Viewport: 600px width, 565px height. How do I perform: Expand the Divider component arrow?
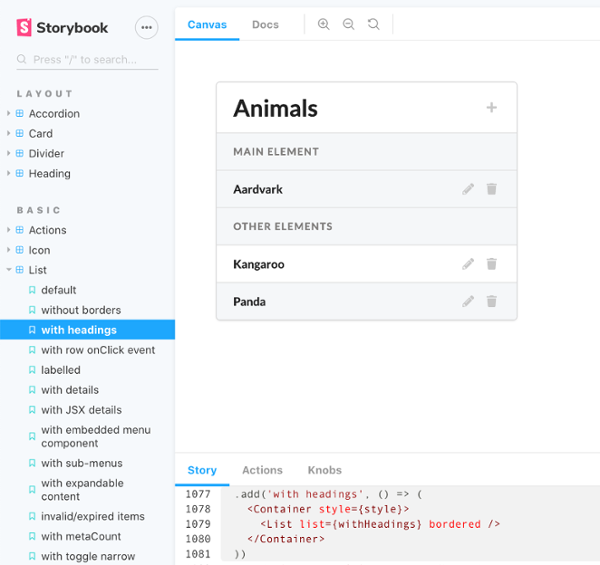8,153
